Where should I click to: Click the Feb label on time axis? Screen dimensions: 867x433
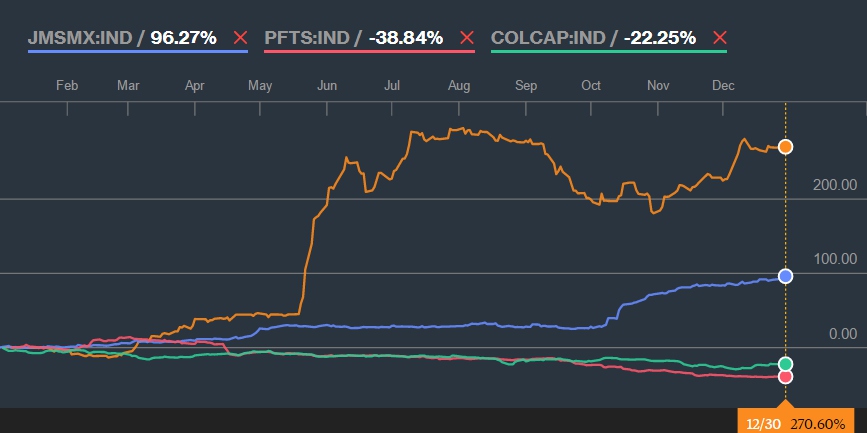pos(67,86)
